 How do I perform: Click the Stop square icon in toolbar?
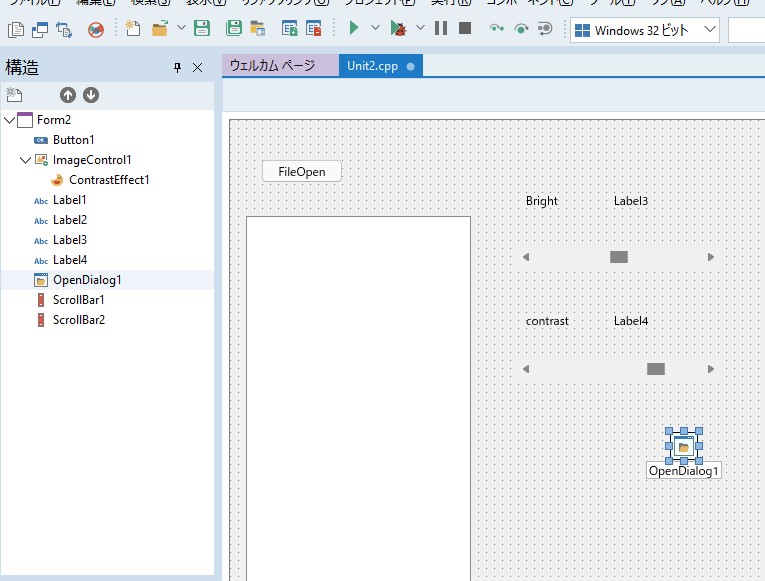pyautogui.click(x=465, y=29)
